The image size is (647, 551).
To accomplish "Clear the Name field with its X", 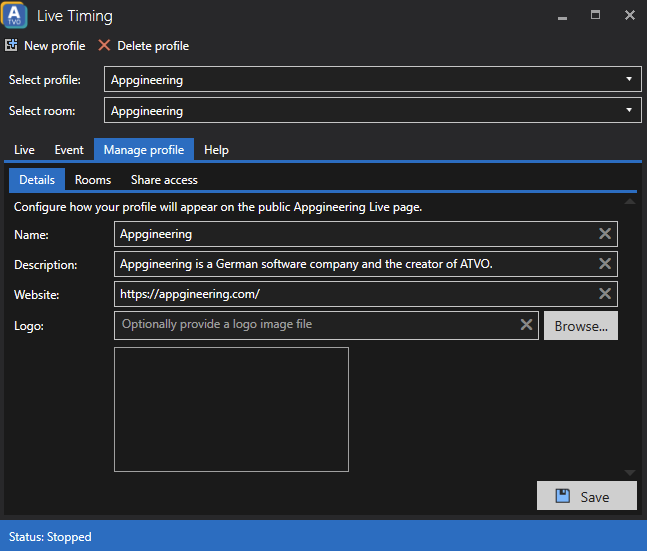I will click(604, 234).
